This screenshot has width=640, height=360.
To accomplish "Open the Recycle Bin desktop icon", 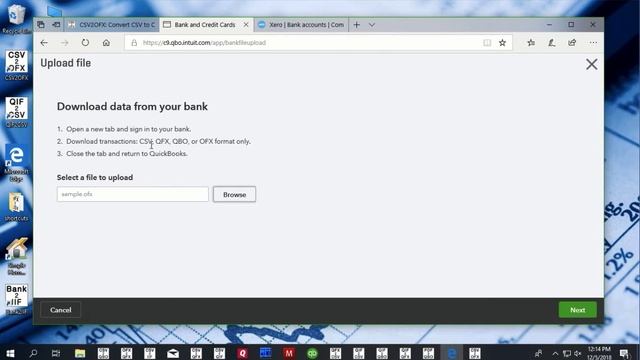I will click(x=16, y=18).
